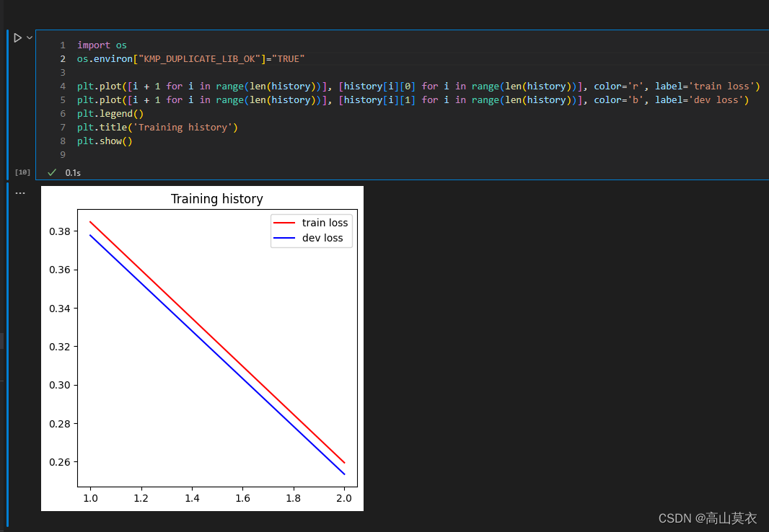Image resolution: width=769 pixels, height=532 pixels.
Task: Click the plot title Training history
Action: click(x=216, y=198)
